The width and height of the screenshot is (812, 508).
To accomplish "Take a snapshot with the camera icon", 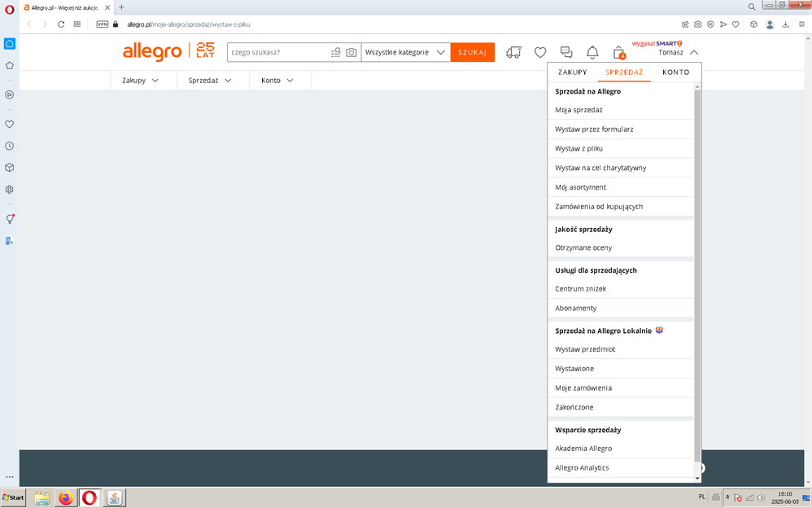I will [698, 24].
